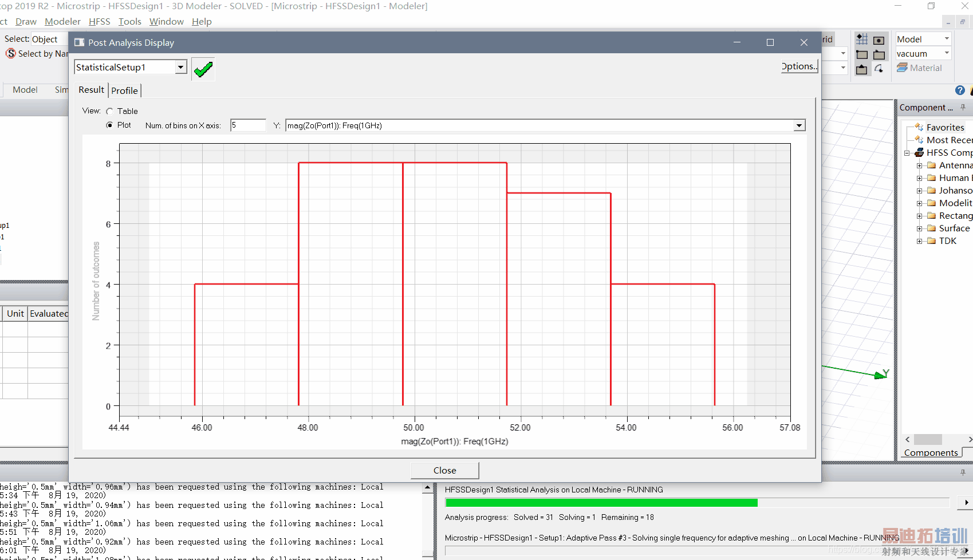The image size is (973, 560).
Task: Click the Antenna folder icon
Action: (x=932, y=165)
